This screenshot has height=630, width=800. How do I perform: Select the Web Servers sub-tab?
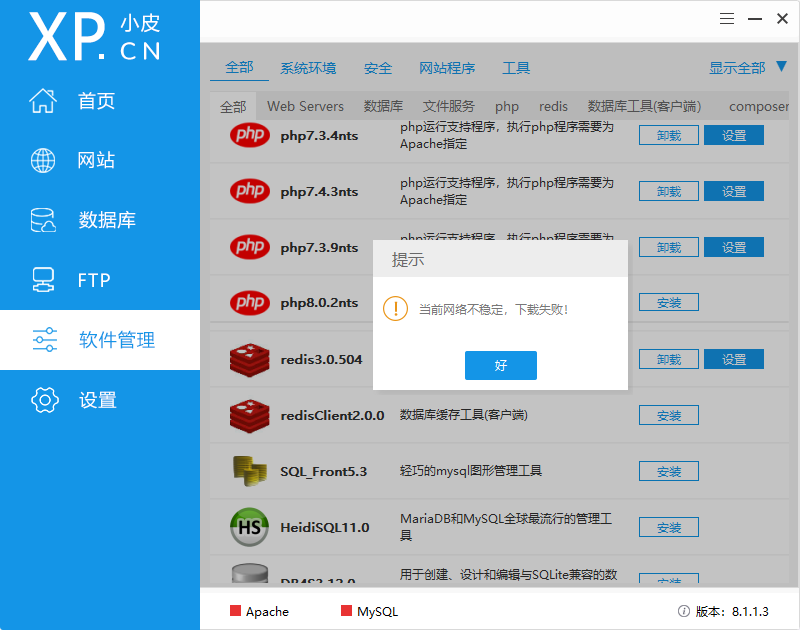(x=306, y=106)
